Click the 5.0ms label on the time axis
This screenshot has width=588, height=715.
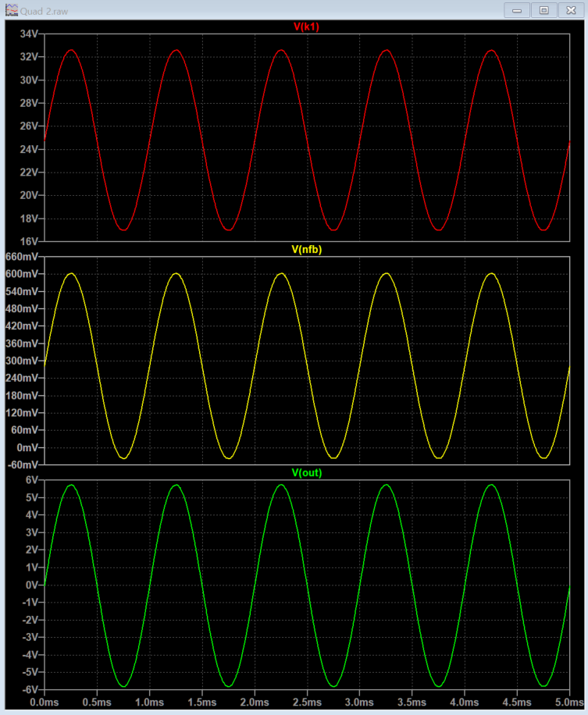click(568, 704)
